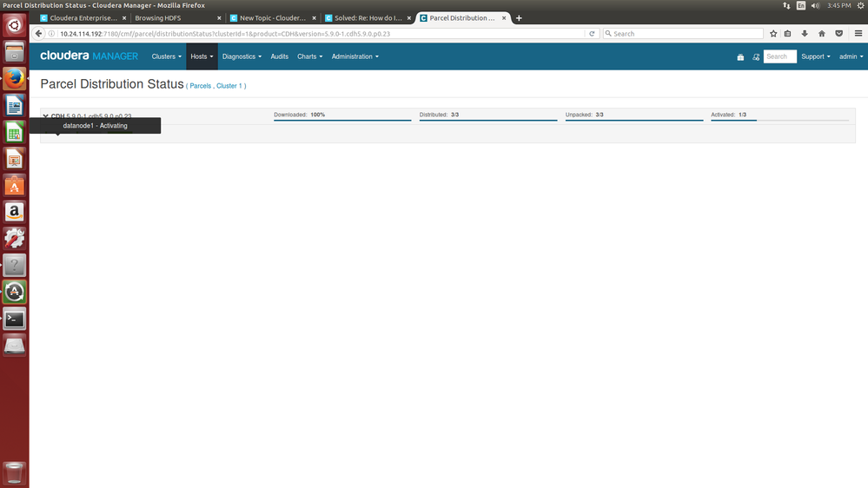
Task: Open the Clusters dropdown menu
Action: pyautogui.click(x=167, y=56)
